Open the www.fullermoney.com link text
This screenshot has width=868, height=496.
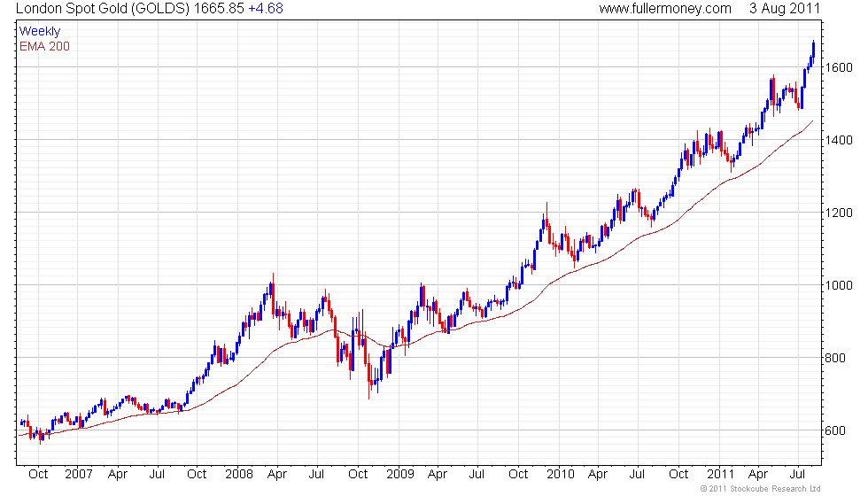(x=665, y=9)
